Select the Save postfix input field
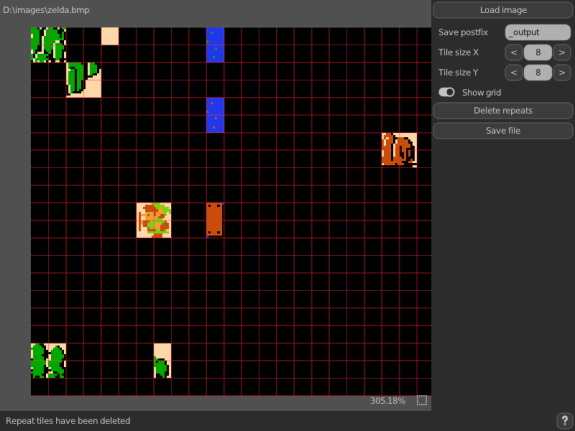 point(538,32)
